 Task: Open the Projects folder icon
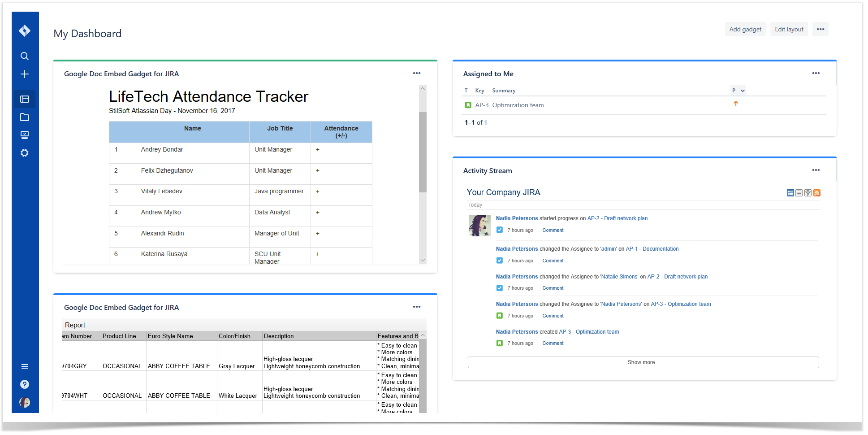[x=25, y=117]
